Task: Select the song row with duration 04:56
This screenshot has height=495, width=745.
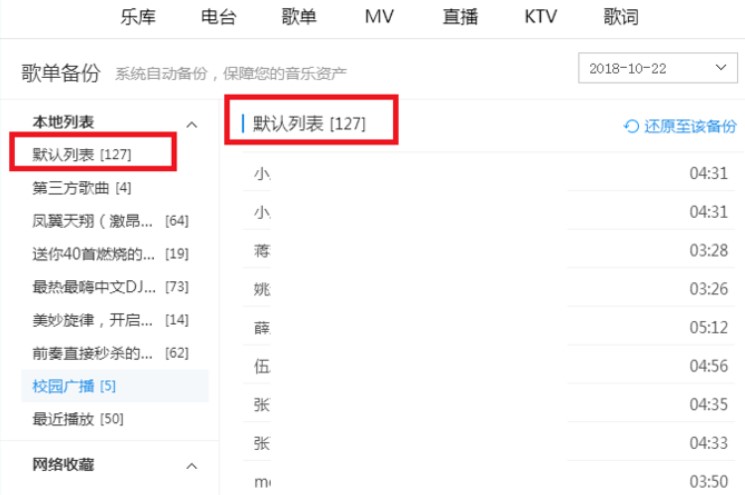Action: [488, 366]
